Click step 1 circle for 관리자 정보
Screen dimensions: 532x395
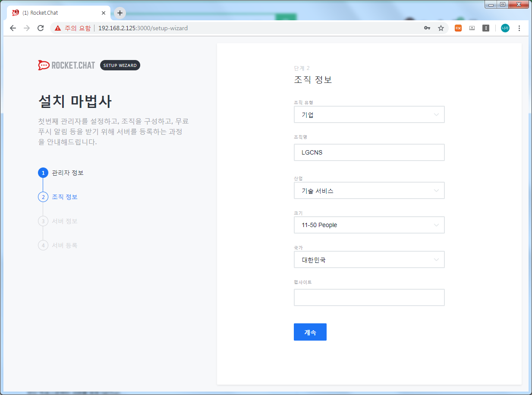43,173
